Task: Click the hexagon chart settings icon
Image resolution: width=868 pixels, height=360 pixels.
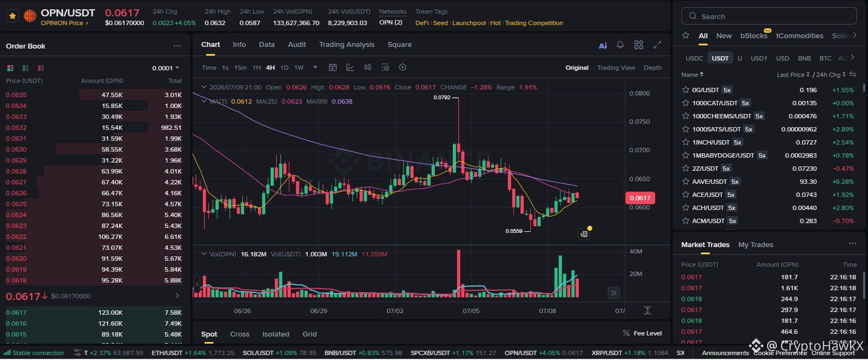Action: click(403, 68)
